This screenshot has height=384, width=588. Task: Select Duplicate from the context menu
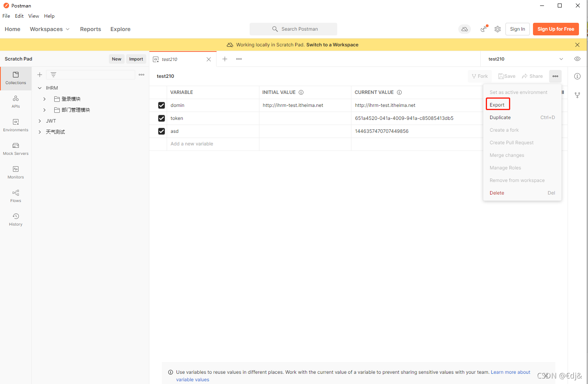point(522,118)
